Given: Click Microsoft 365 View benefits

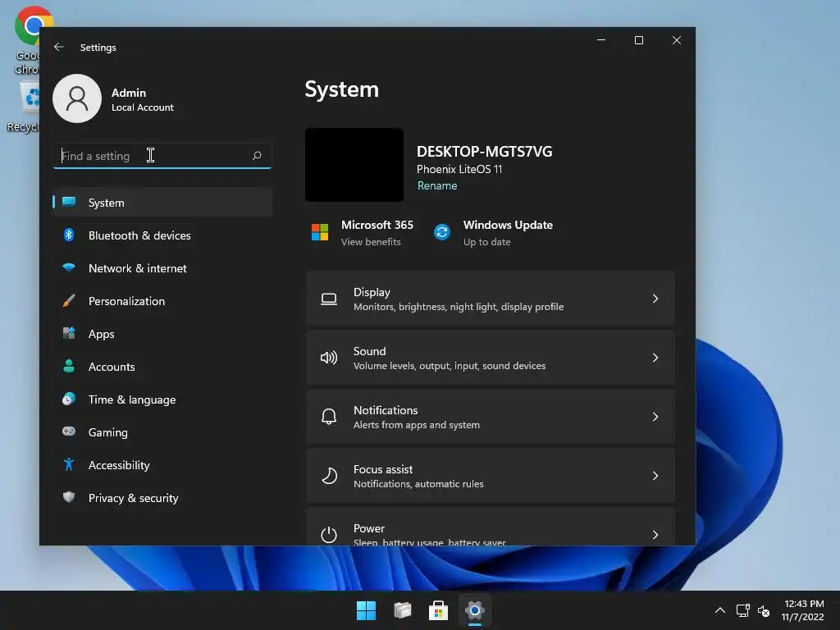Looking at the screenshot, I should pos(371,242).
